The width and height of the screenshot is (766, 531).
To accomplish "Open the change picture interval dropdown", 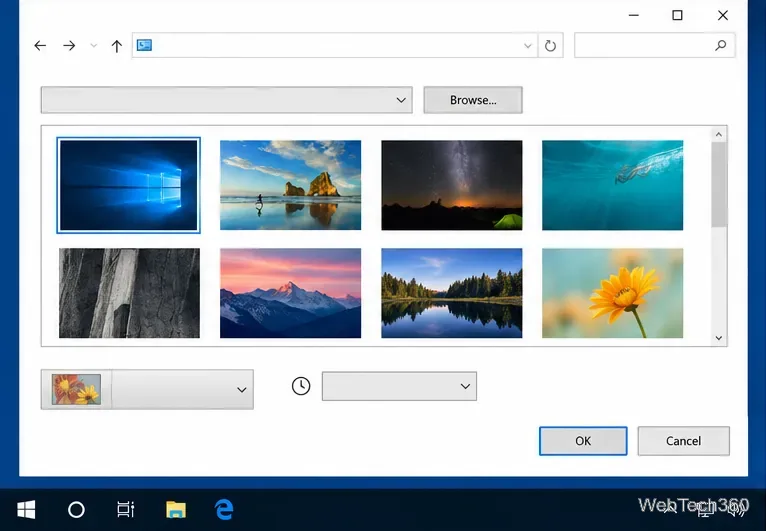I will point(399,386).
